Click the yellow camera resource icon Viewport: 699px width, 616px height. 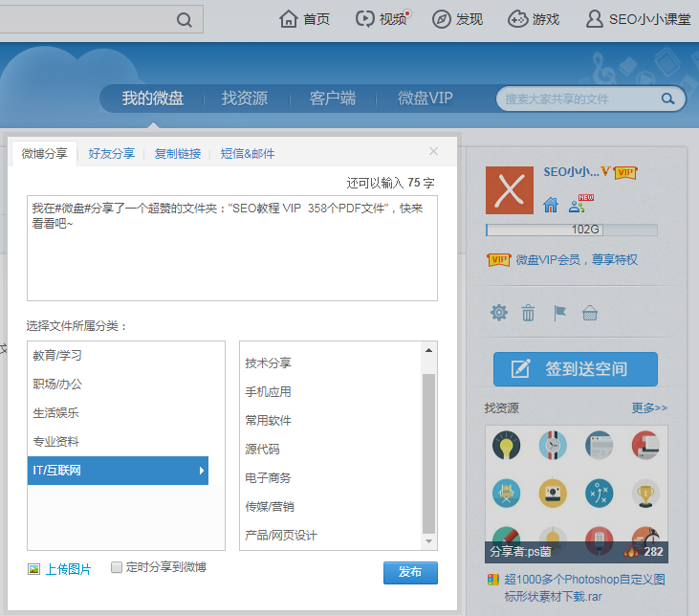coord(553,494)
